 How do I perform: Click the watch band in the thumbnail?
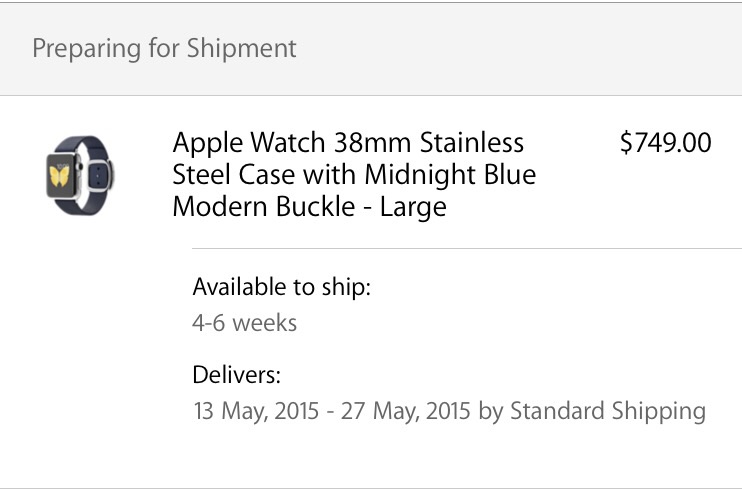[x=90, y=145]
